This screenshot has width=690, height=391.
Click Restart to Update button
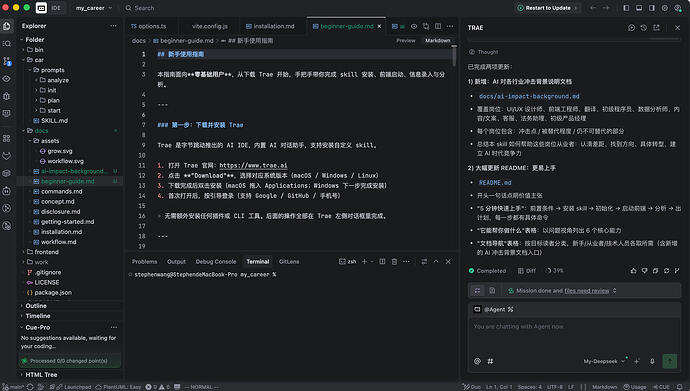547,8
